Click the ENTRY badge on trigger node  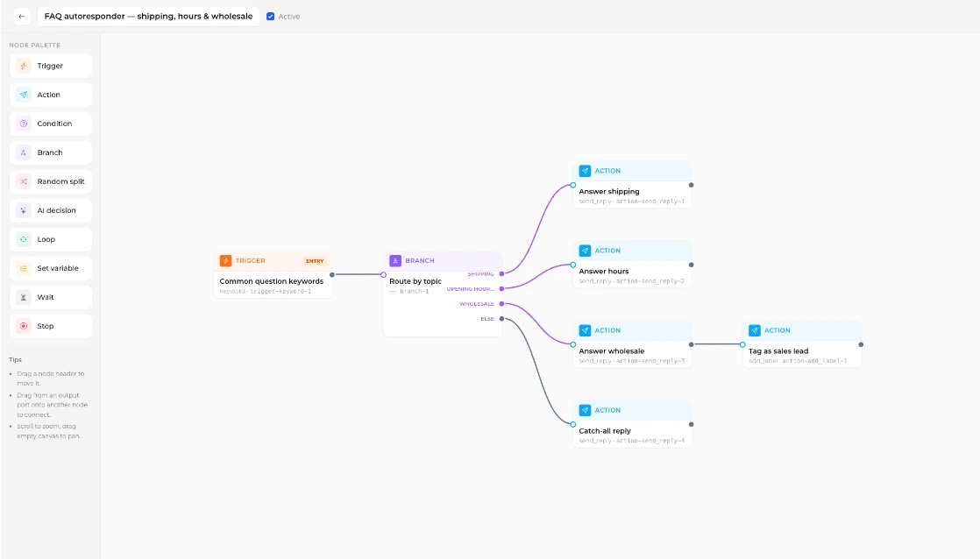coord(315,261)
